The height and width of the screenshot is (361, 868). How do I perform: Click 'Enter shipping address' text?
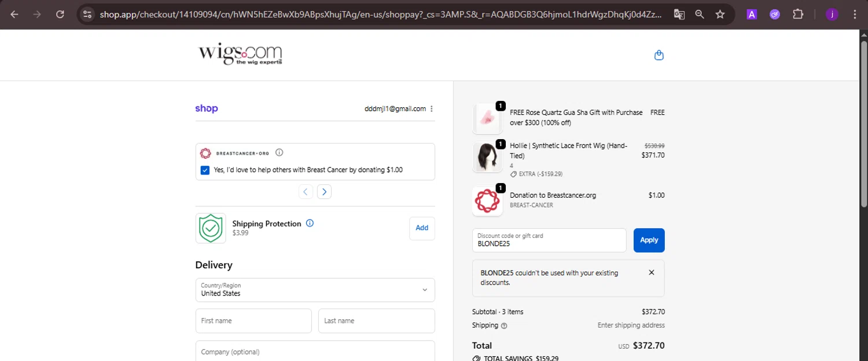[631, 326]
